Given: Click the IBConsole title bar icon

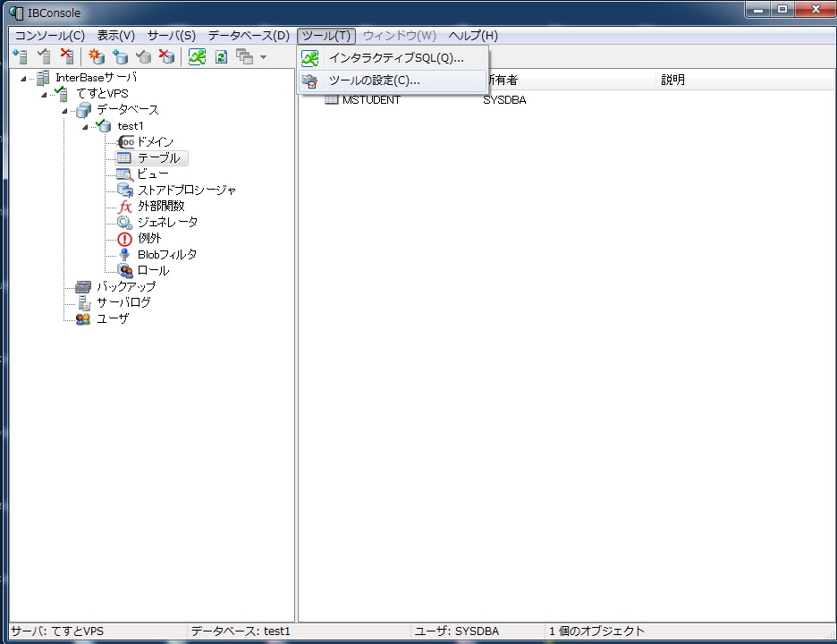Looking at the screenshot, I should (17, 13).
